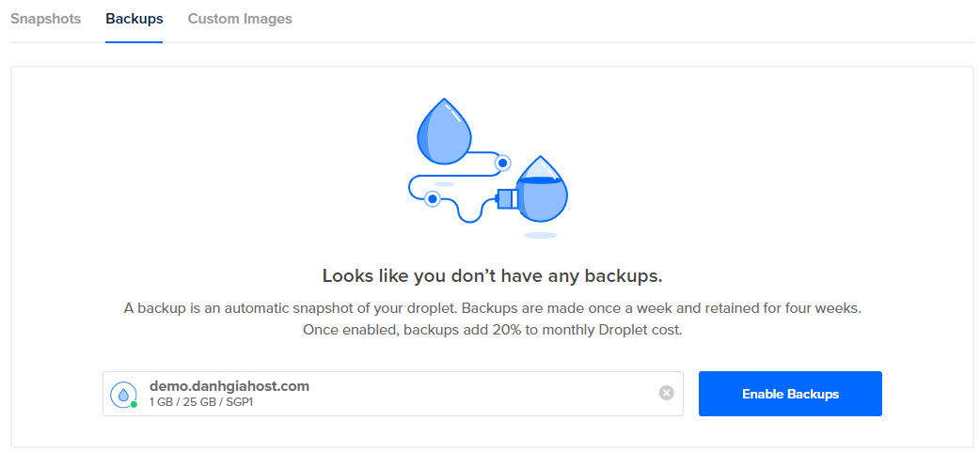Viewport: 980px width, 452px height.
Task: Select the demo.danhgiahost.com droplet name
Action: (x=229, y=385)
